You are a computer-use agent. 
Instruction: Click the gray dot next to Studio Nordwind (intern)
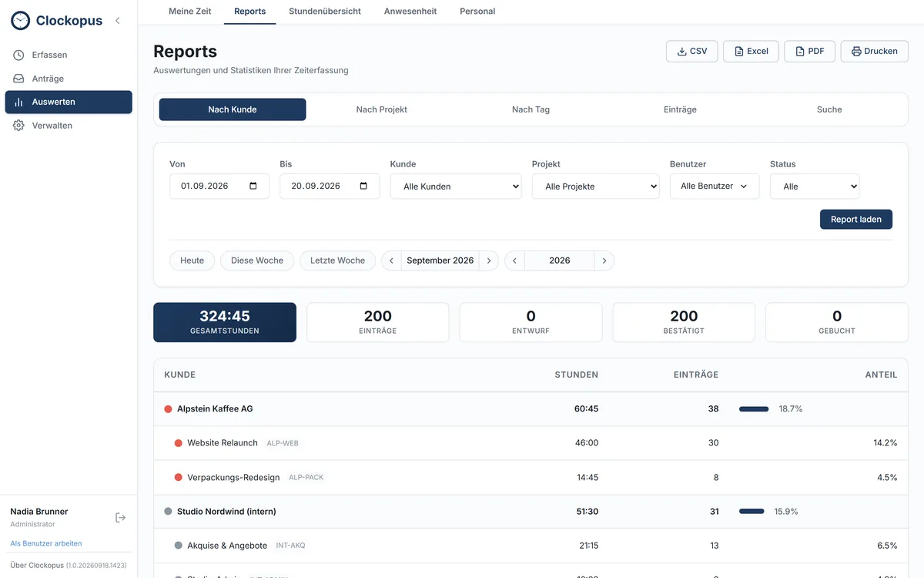click(x=168, y=512)
